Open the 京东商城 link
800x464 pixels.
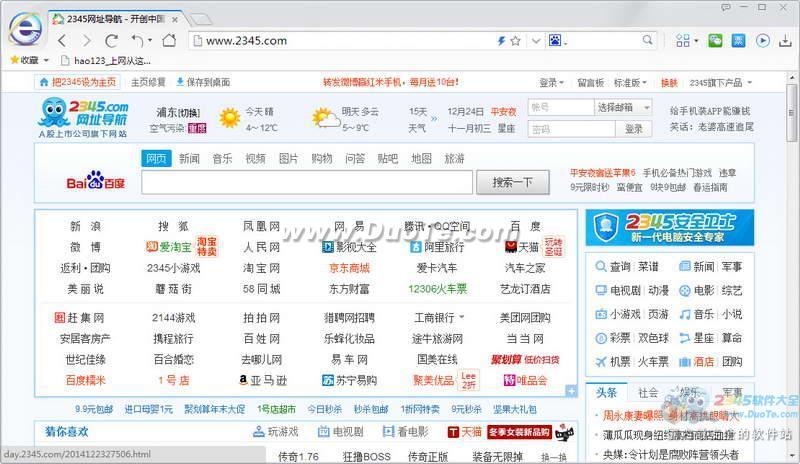coord(349,268)
